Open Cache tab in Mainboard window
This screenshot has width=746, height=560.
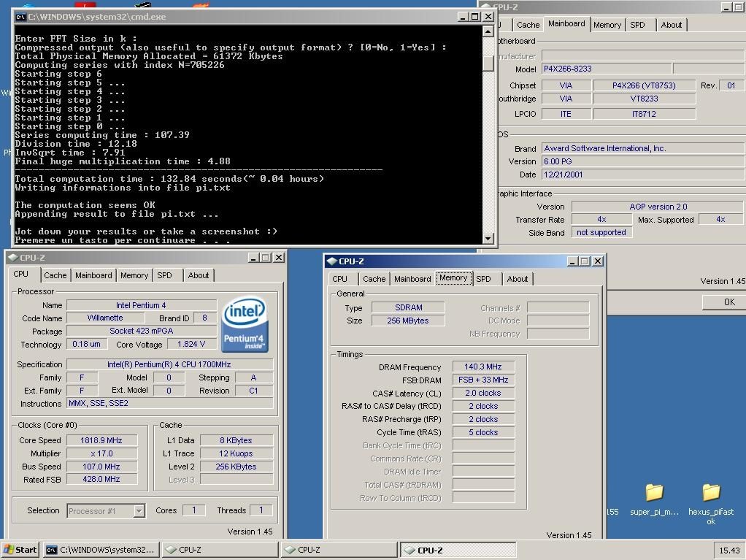point(528,25)
